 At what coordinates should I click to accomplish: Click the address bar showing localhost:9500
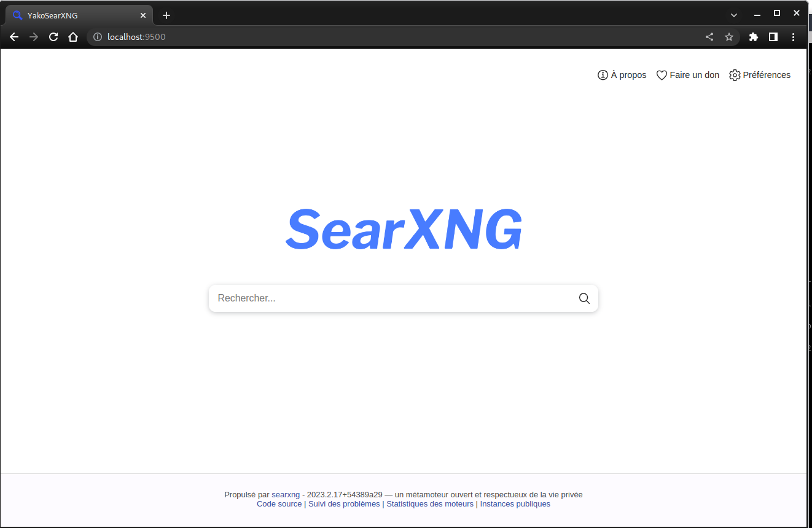[136, 37]
